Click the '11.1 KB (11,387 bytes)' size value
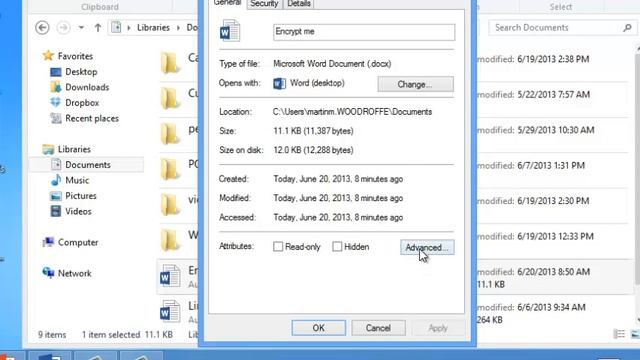 coord(313,131)
